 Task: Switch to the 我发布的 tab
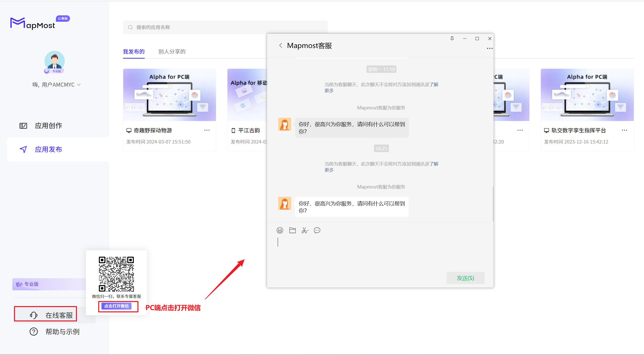coord(134,52)
